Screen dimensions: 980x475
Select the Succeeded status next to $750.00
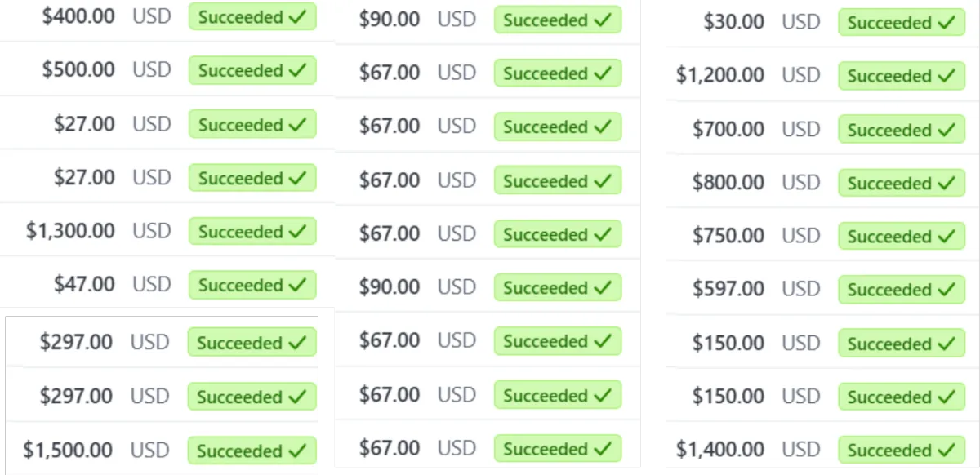coord(901,237)
